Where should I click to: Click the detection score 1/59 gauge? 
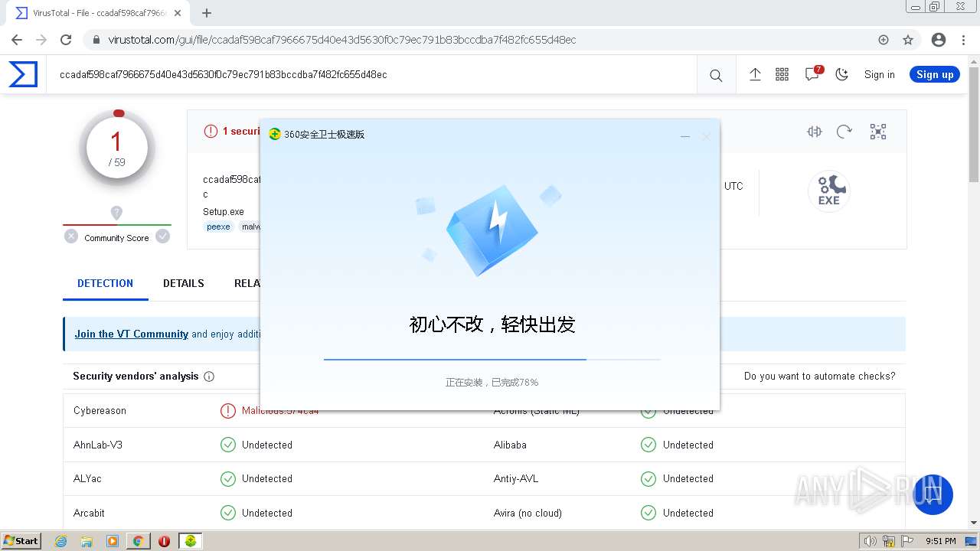tap(116, 148)
